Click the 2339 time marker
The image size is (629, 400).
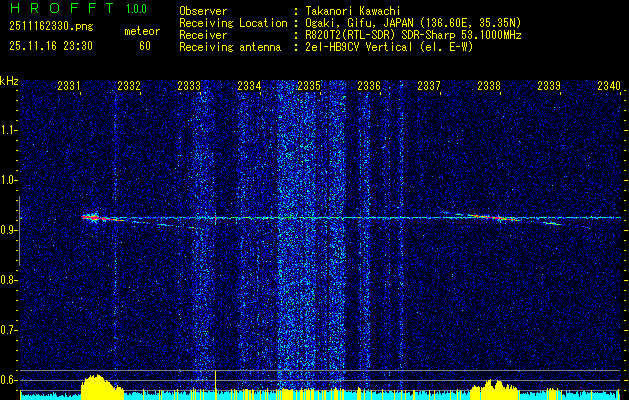click(549, 86)
